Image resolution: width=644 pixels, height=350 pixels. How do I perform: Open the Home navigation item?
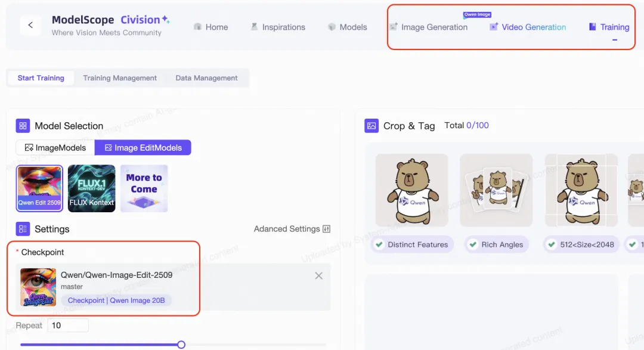(x=210, y=27)
